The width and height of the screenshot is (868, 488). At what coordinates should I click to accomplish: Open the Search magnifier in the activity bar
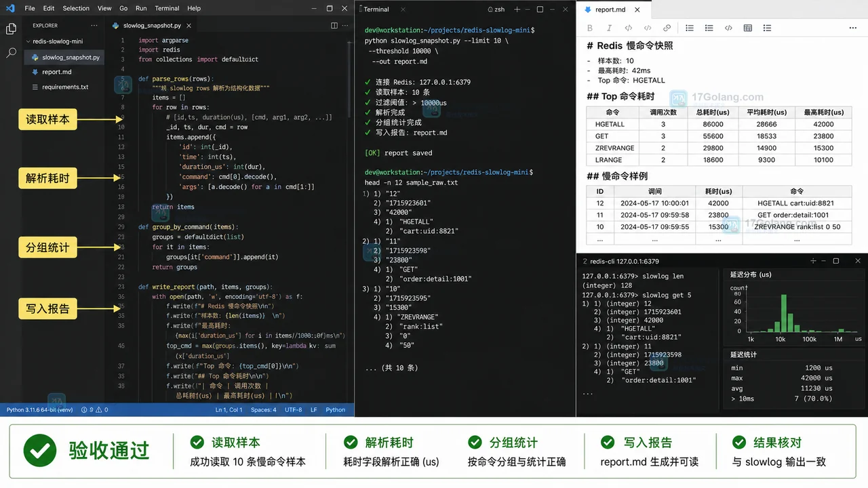(x=11, y=52)
